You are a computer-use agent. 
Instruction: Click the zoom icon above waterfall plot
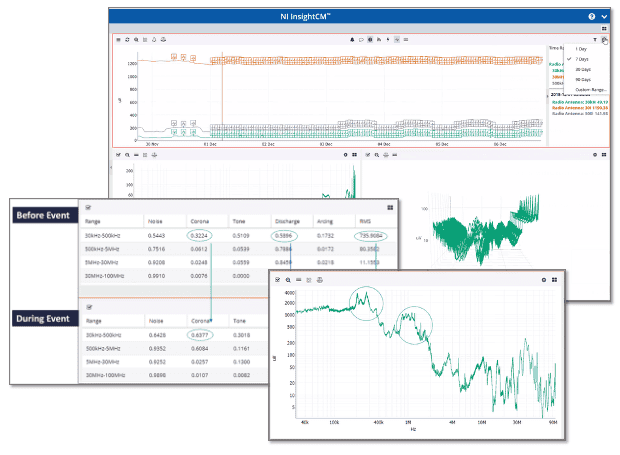click(378, 155)
